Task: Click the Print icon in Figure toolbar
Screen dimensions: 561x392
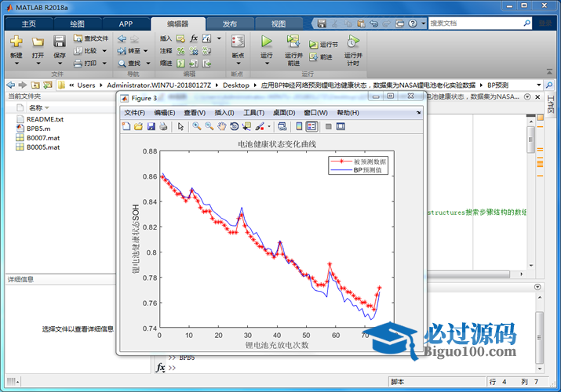Action: [163, 126]
